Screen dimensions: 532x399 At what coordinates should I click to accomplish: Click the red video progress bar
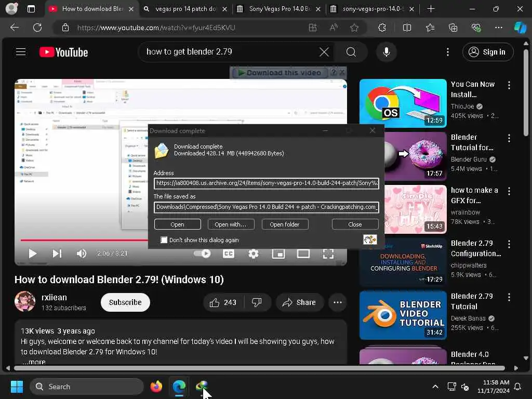pyautogui.click(x=84, y=240)
